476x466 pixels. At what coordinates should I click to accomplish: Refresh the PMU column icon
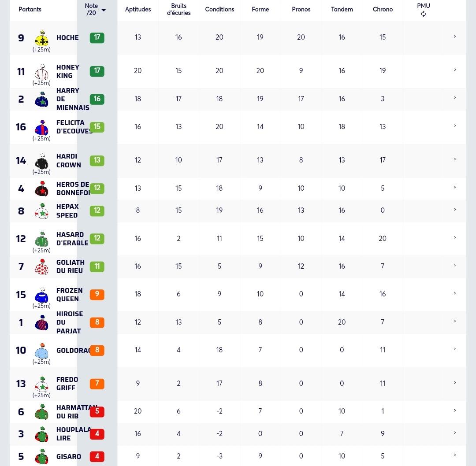[424, 14]
